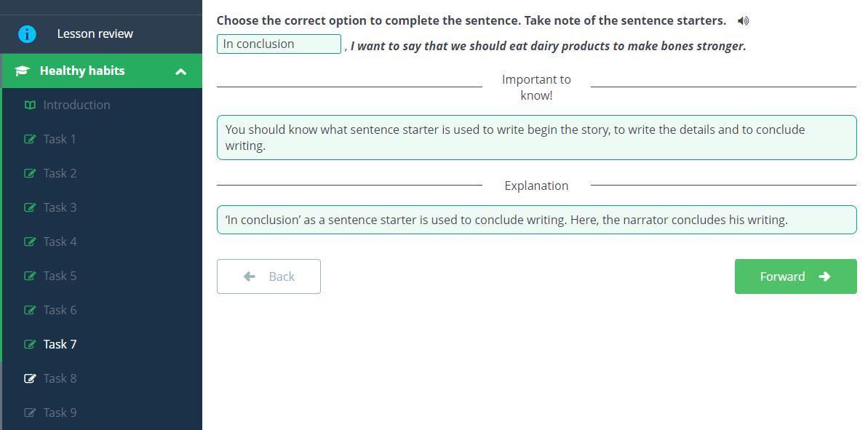Play the audio speaker icon

click(743, 21)
